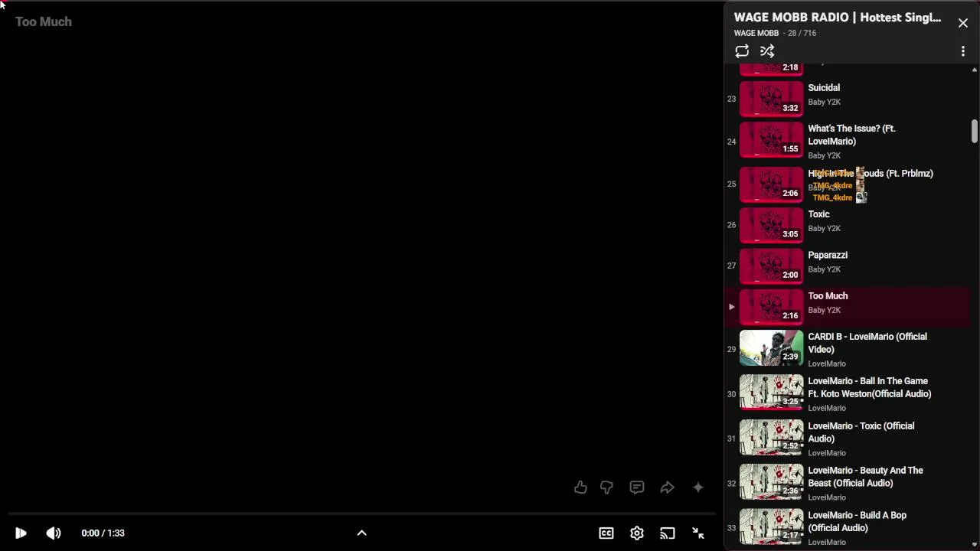Click the LoveiMario channel name under CARDI B
The width and height of the screenshot is (980, 551).
point(827,364)
